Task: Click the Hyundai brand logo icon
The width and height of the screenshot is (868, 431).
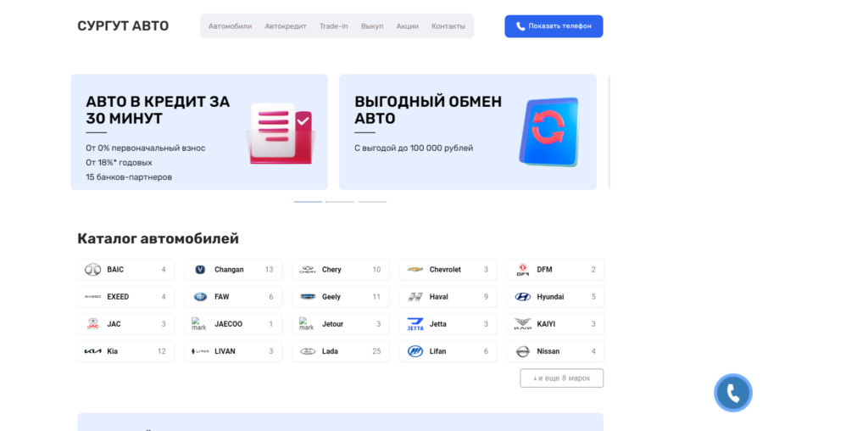Action: [x=522, y=297]
